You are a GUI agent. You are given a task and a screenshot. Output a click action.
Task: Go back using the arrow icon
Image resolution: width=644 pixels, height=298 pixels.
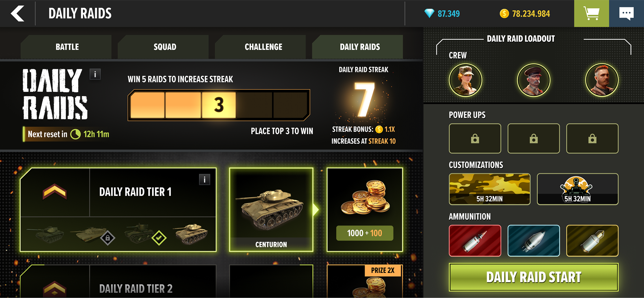17,13
